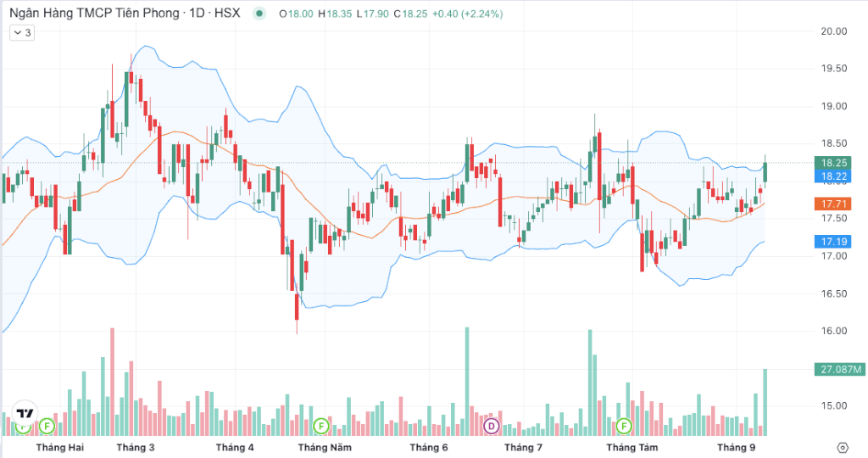Click the change value +0.40 (+2.24%)
The width and height of the screenshot is (868, 458).
(467, 14)
